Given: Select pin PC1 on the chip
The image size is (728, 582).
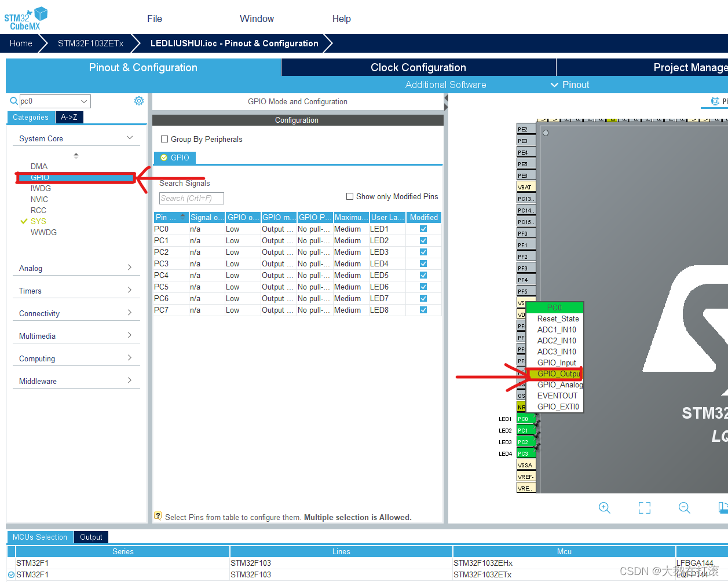Looking at the screenshot, I should click(526, 430).
